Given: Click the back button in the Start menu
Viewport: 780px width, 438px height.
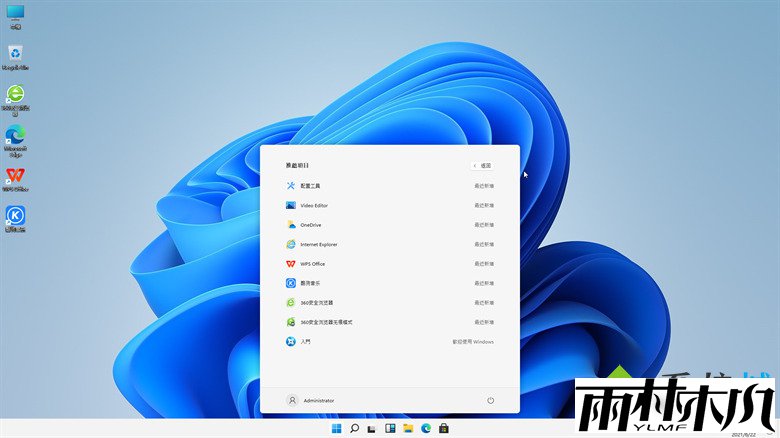Looking at the screenshot, I should [x=481, y=165].
